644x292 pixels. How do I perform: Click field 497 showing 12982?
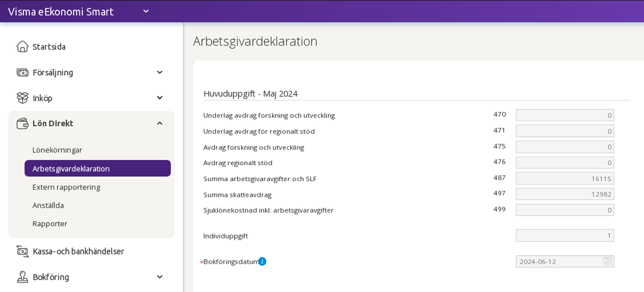(x=565, y=194)
